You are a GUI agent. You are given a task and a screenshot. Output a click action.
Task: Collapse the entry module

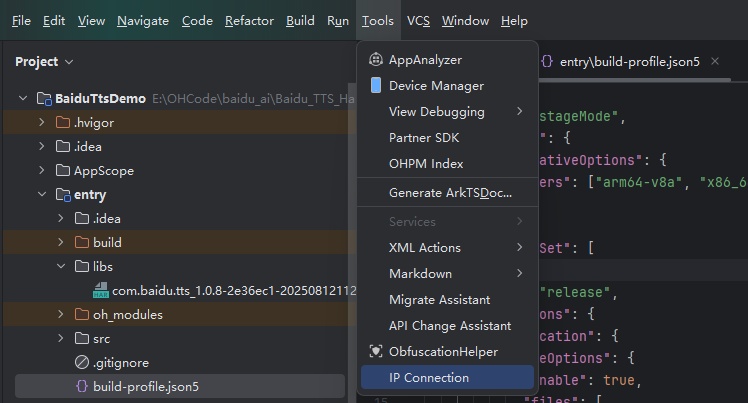point(42,194)
